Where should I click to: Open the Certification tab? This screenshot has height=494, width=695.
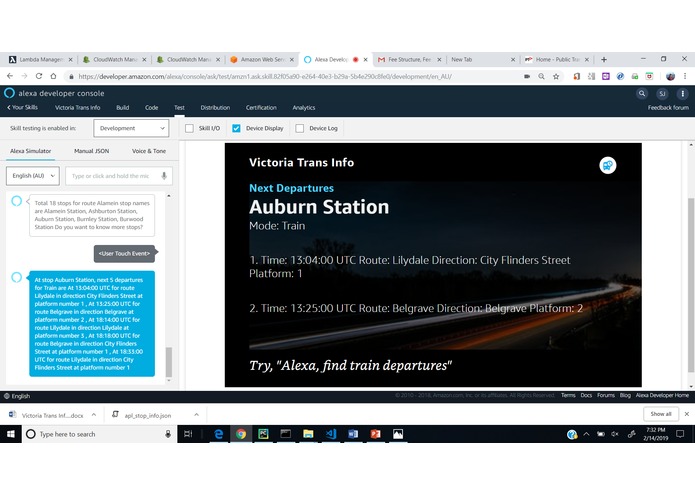tap(261, 108)
